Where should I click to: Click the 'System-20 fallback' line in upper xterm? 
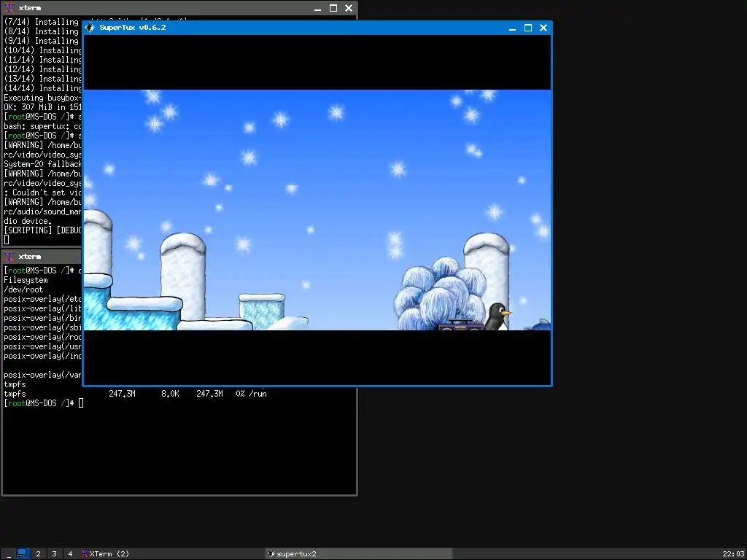(43, 164)
